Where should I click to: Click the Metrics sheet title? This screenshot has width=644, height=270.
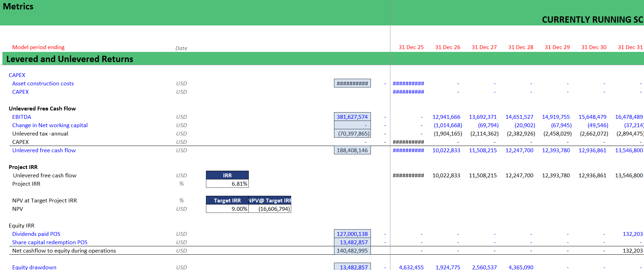18,7
